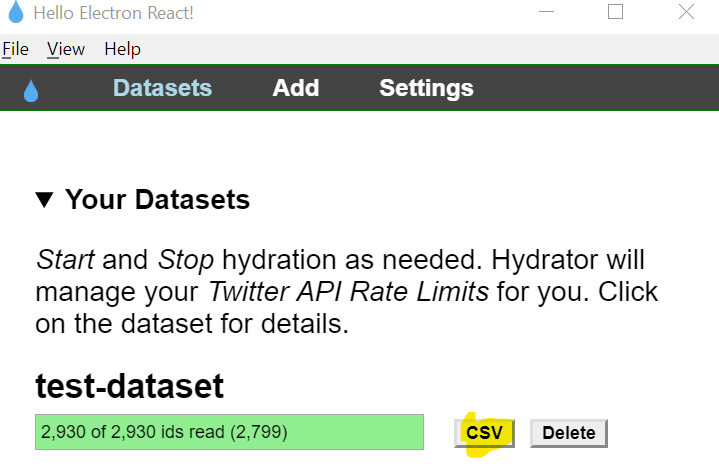Open test-dataset details via its title
Viewport: 719px width, 468px height.
point(129,386)
